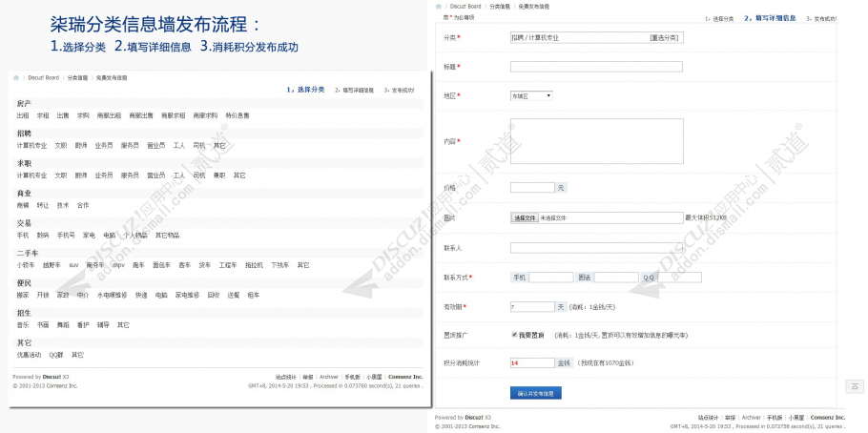Open QQ群 under 其它
868x433 pixels.
56,355
